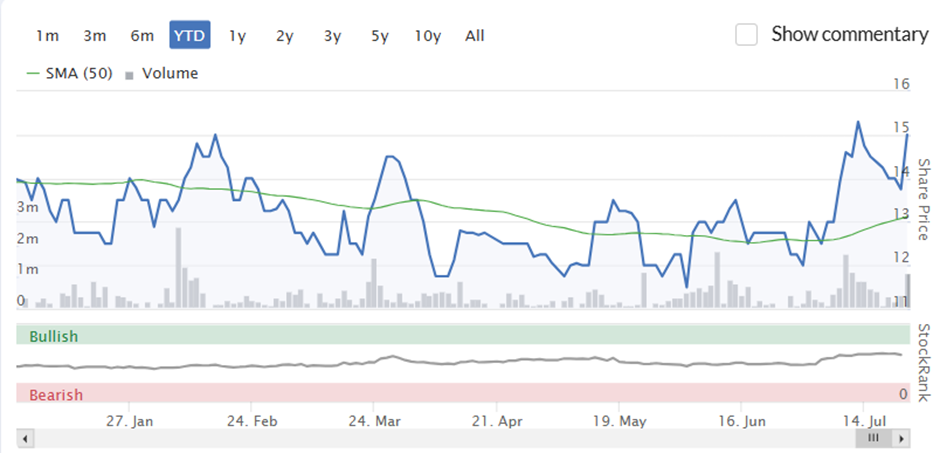Choose the 3y time range

click(x=333, y=36)
